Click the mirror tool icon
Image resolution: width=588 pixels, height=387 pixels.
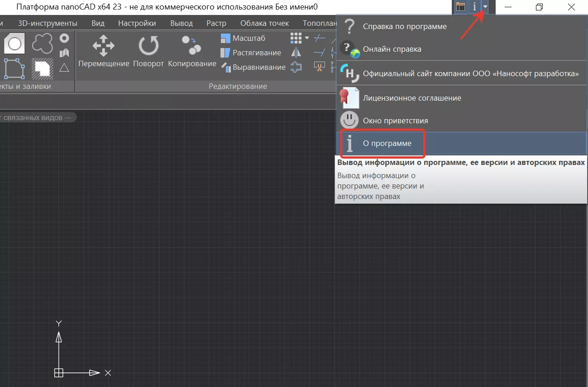(296, 53)
